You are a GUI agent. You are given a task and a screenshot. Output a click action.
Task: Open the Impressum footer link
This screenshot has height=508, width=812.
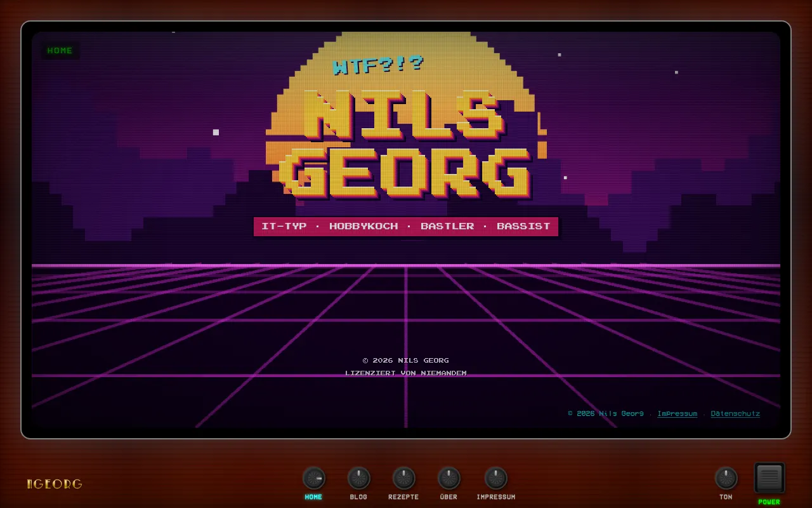coord(677,413)
